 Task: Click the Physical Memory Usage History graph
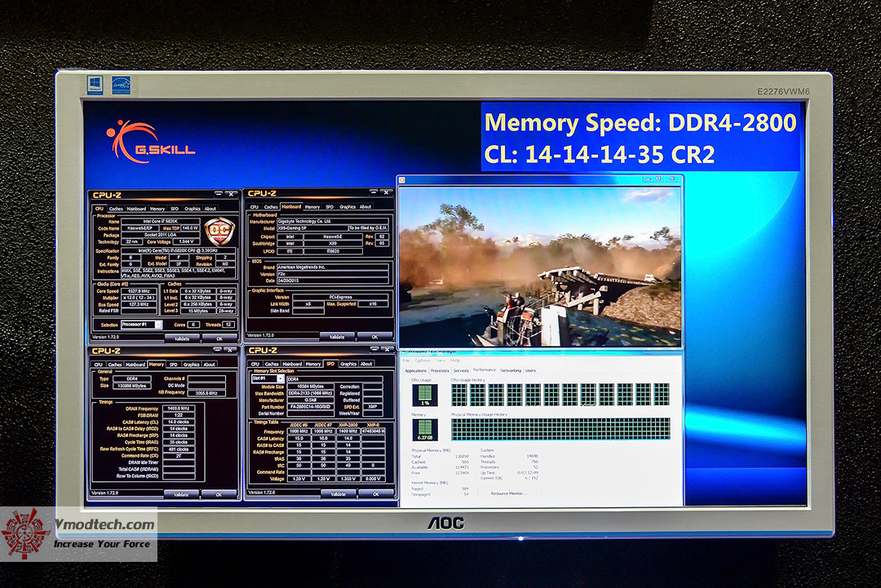(560, 429)
